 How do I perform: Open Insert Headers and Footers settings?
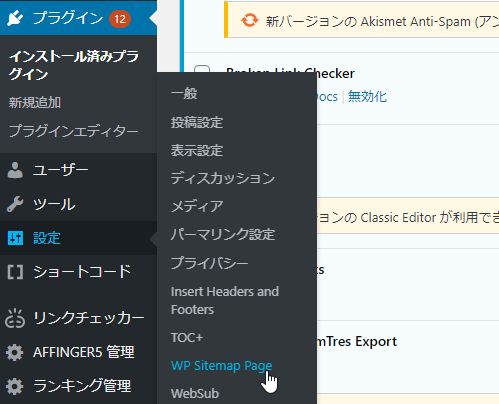point(225,300)
